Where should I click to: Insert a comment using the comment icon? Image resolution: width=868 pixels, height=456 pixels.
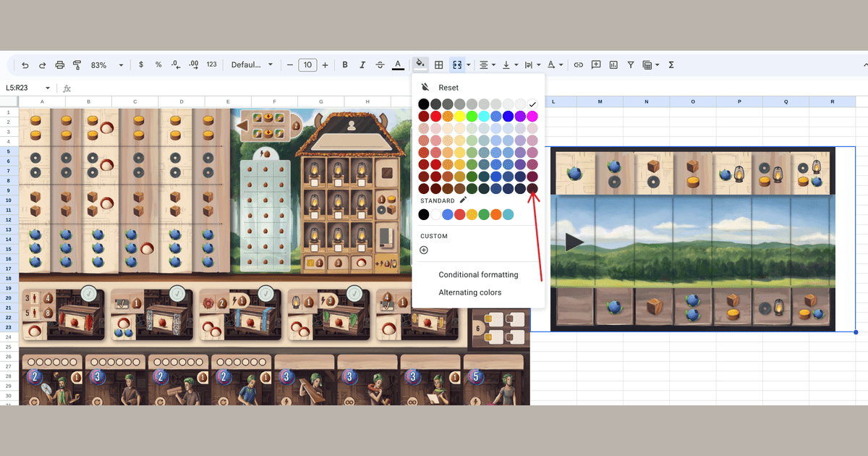coord(595,64)
